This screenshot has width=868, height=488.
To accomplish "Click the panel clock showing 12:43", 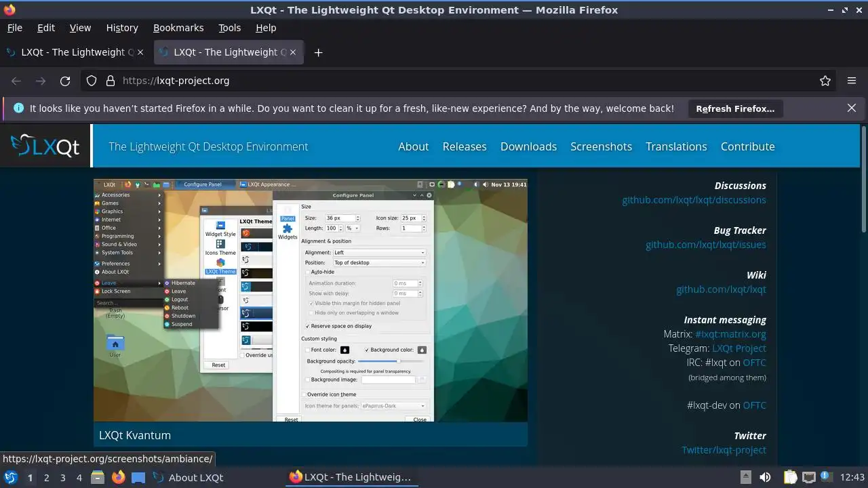I will click(852, 477).
